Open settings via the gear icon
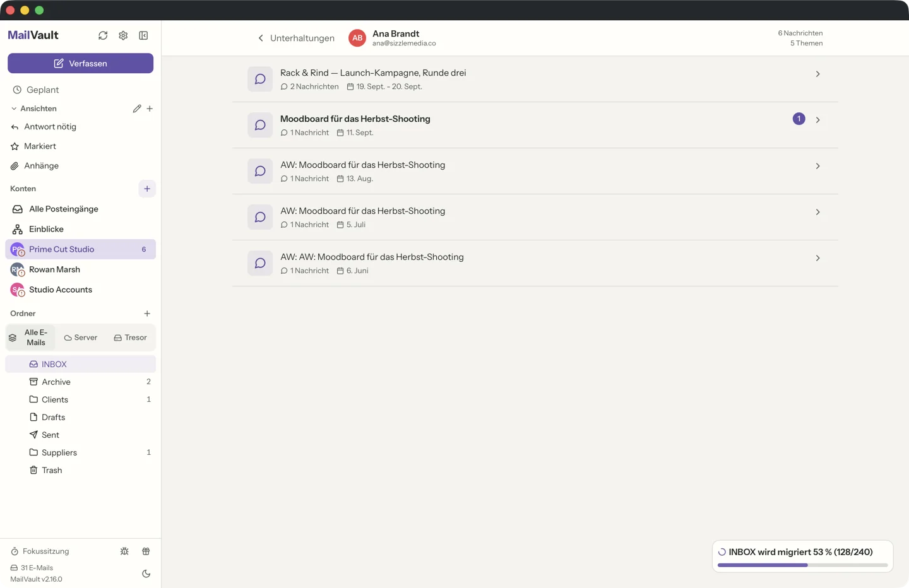This screenshot has height=588, width=909. [123, 35]
